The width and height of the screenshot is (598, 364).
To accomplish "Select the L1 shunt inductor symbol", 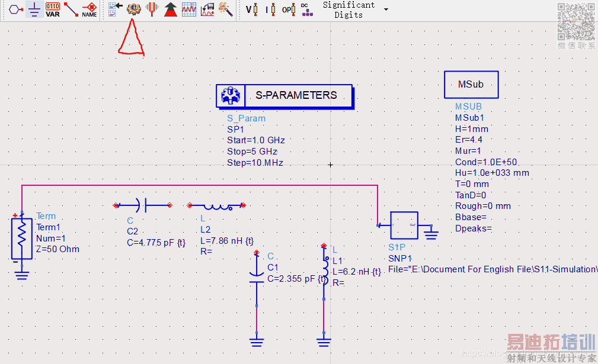I will [x=324, y=271].
